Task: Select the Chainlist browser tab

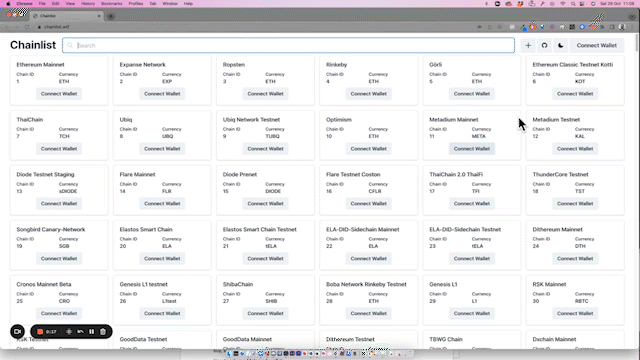Action: [x=66, y=16]
